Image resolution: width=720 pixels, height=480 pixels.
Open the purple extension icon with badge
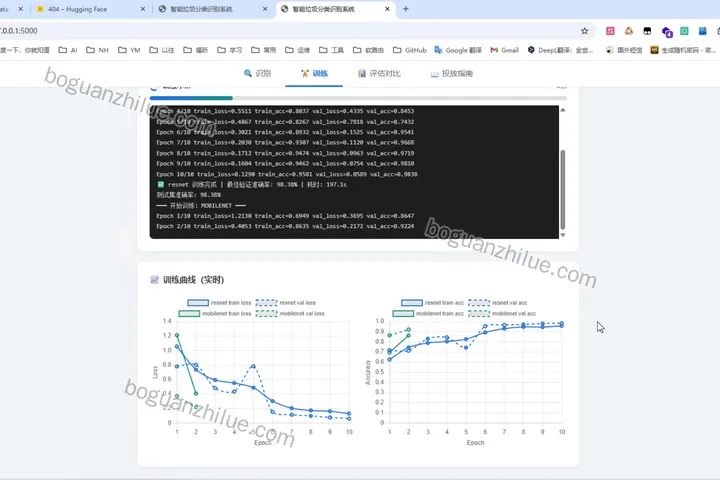pos(667,32)
